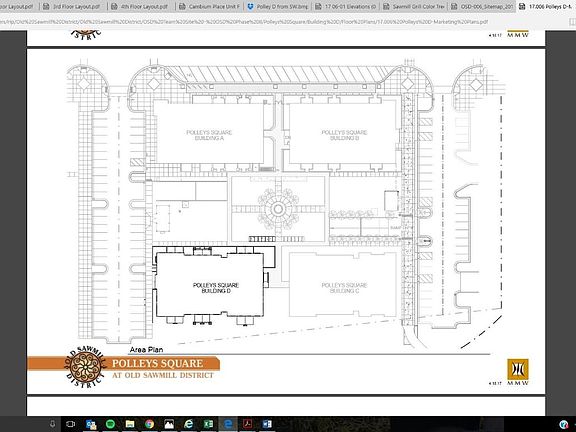Click the page icon on Cambium Place tab
Viewport: 576px width, 432px height.
182,6
